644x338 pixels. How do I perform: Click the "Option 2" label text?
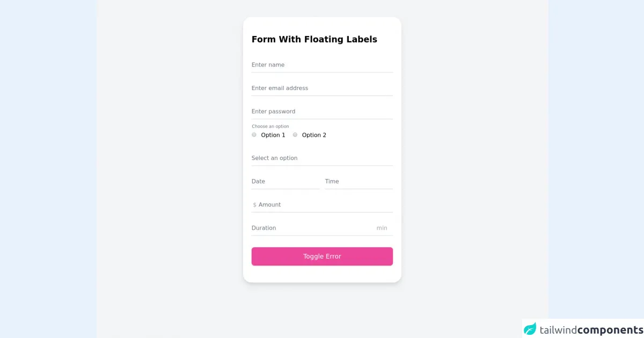314,135
